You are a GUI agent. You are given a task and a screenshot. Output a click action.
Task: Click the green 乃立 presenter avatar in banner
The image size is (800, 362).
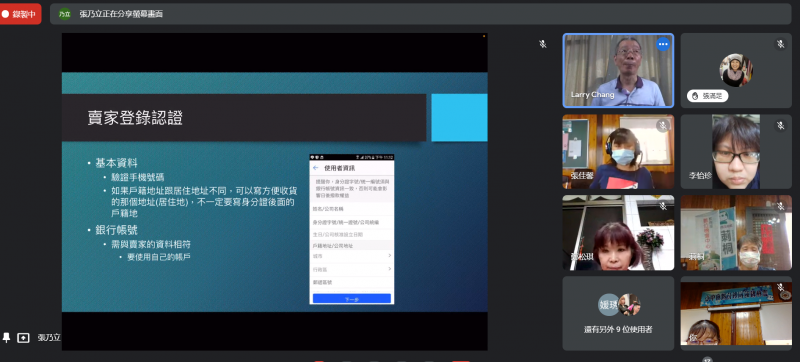[x=65, y=14]
